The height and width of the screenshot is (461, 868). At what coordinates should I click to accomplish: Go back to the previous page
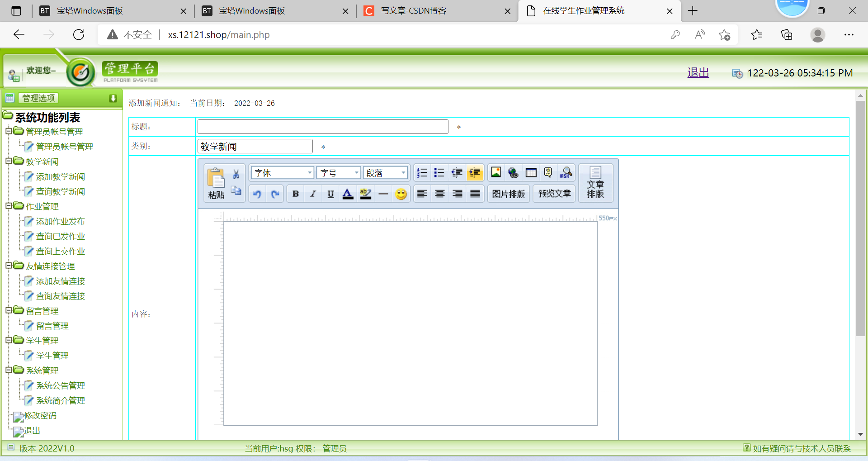point(19,34)
